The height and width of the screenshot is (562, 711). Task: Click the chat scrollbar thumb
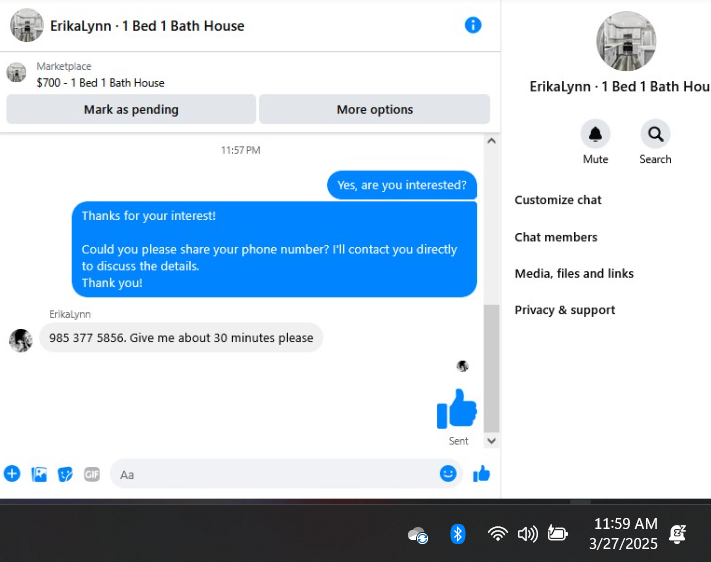492,368
